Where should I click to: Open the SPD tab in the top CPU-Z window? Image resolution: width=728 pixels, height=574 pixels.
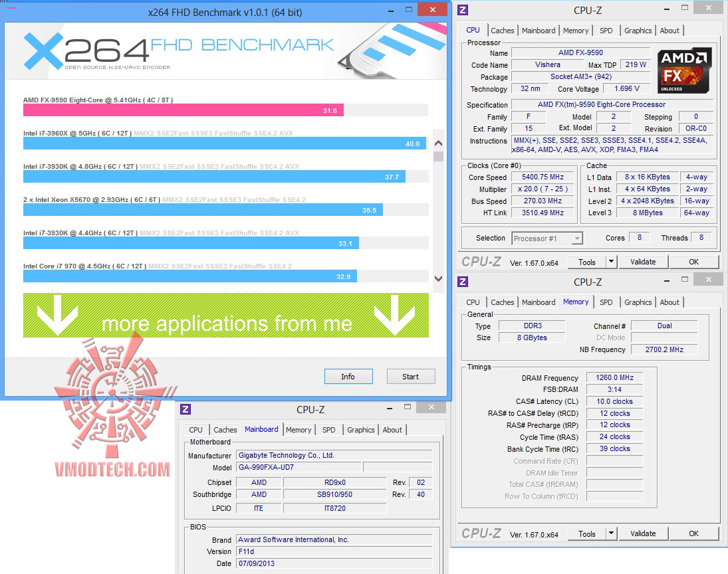coord(606,31)
